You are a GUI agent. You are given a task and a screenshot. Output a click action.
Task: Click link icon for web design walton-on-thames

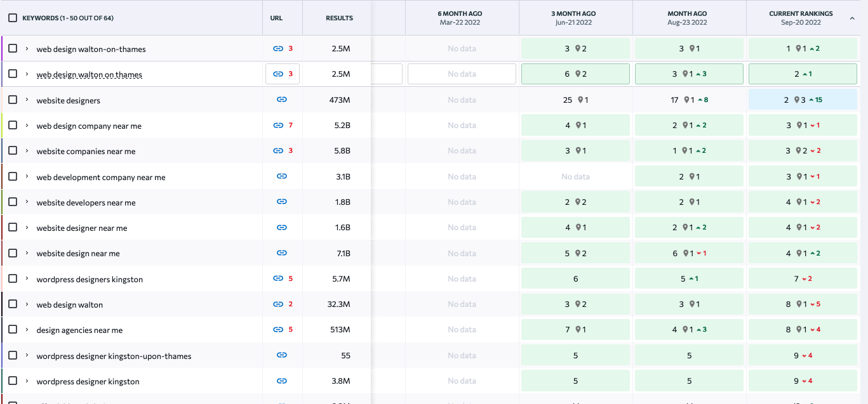278,48
